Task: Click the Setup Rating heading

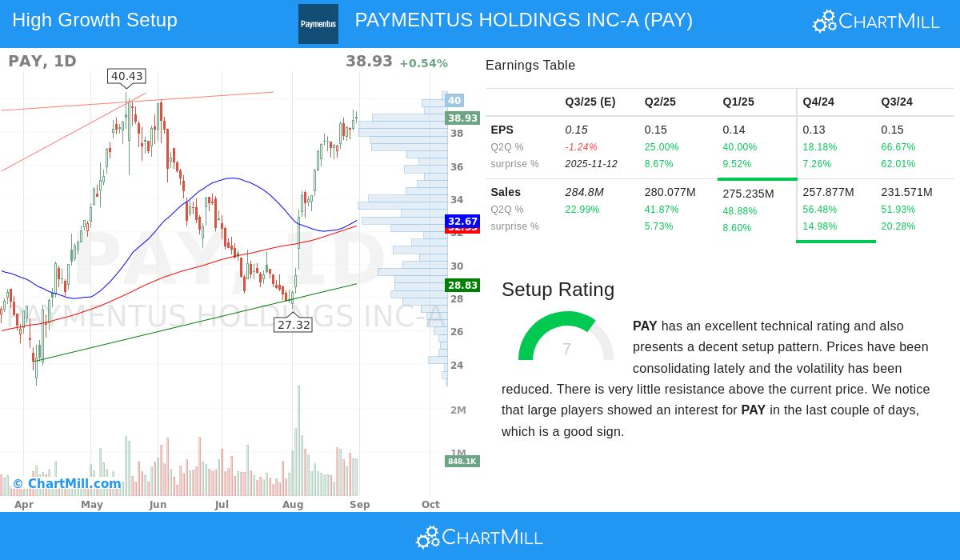Action: coord(558,290)
